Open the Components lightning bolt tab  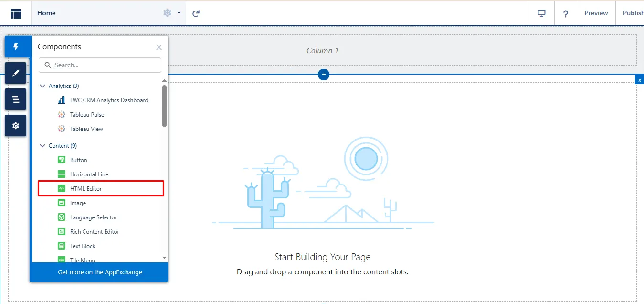[x=16, y=47]
